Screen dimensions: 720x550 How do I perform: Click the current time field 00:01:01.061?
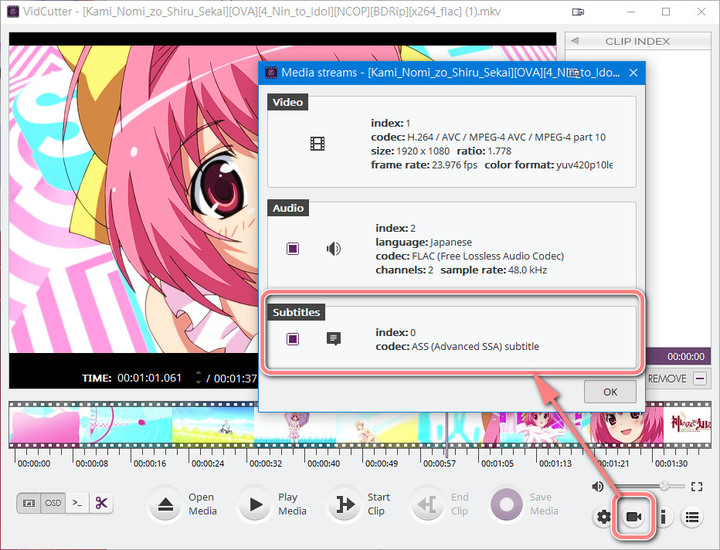[x=149, y=378]
